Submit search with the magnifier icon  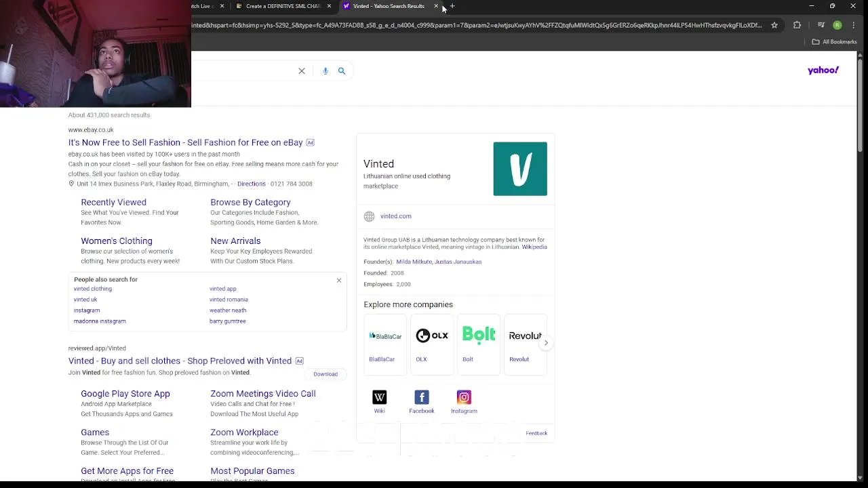point(342,70)
